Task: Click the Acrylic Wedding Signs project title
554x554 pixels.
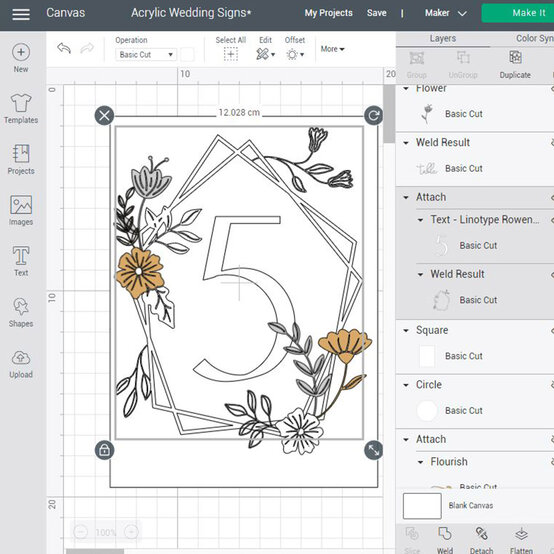Action: pos(191,13)
